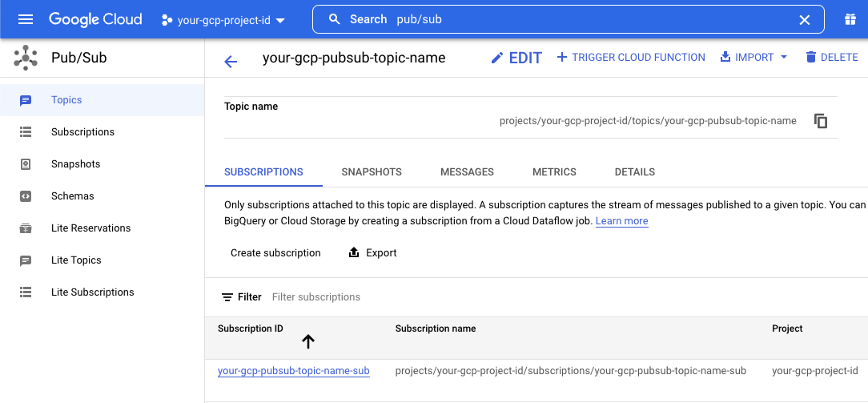
Task: Open Schemas in the sidebar
Action: [102, 196]
